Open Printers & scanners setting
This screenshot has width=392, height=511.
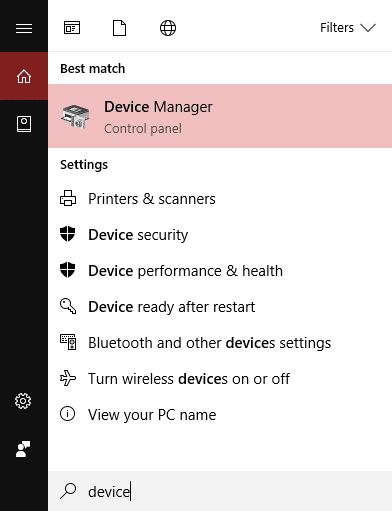tap(220, 199)
